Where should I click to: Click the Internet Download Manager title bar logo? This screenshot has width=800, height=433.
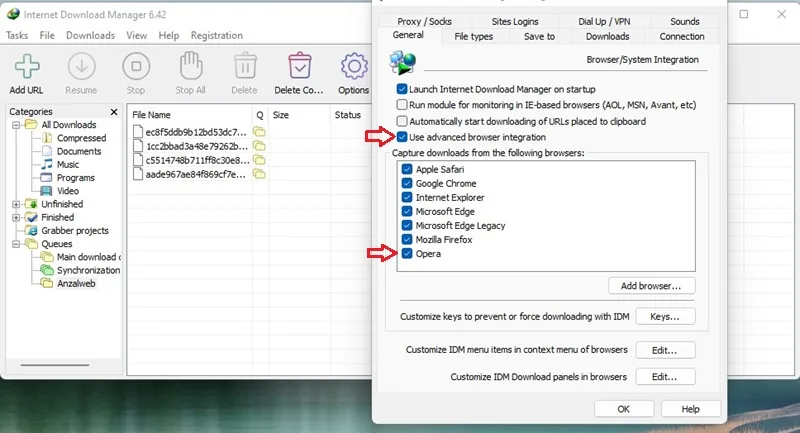click(x=13, y=14)
